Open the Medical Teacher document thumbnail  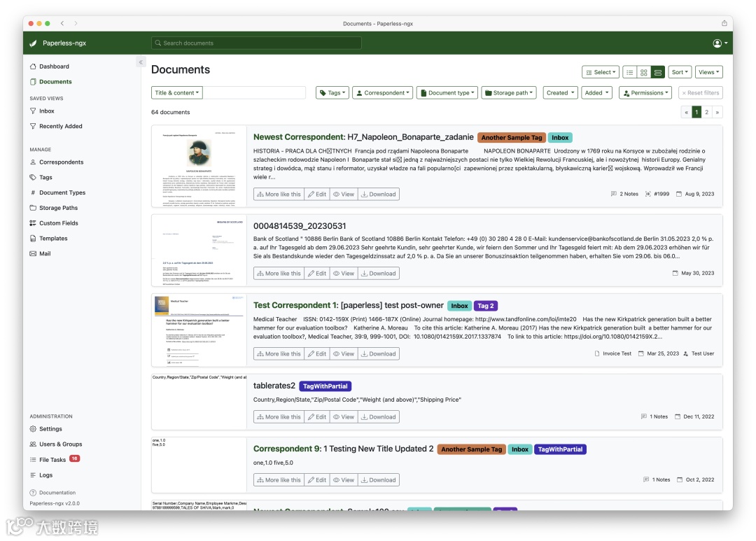(199, 330)
